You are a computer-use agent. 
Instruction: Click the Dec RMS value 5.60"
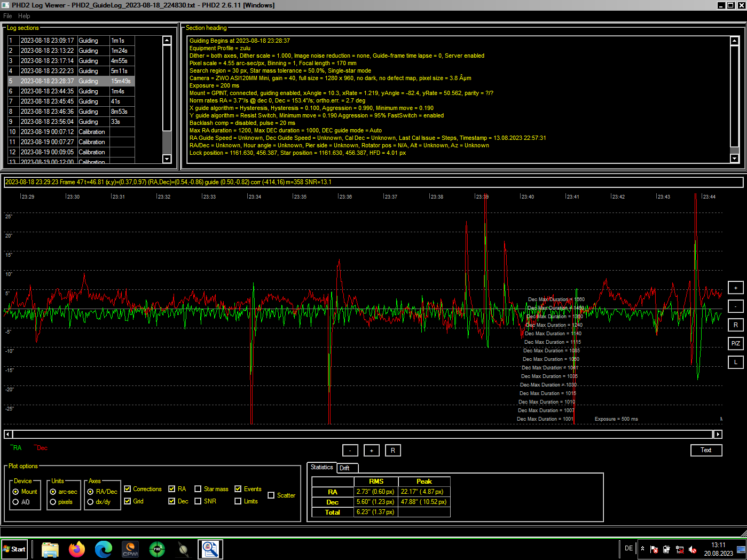(x=376, y=502)
